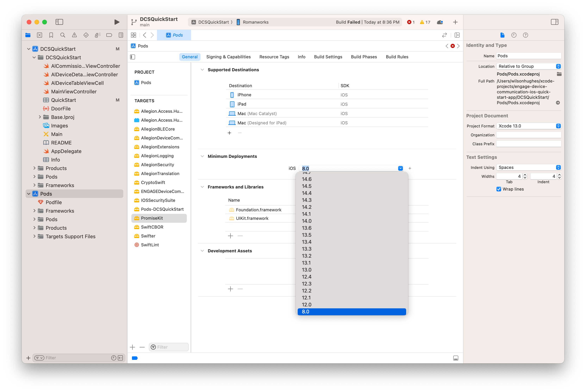Switch to Build Phases tab
The height and width of the screenshot is (392, 586).
coord(364,57)
